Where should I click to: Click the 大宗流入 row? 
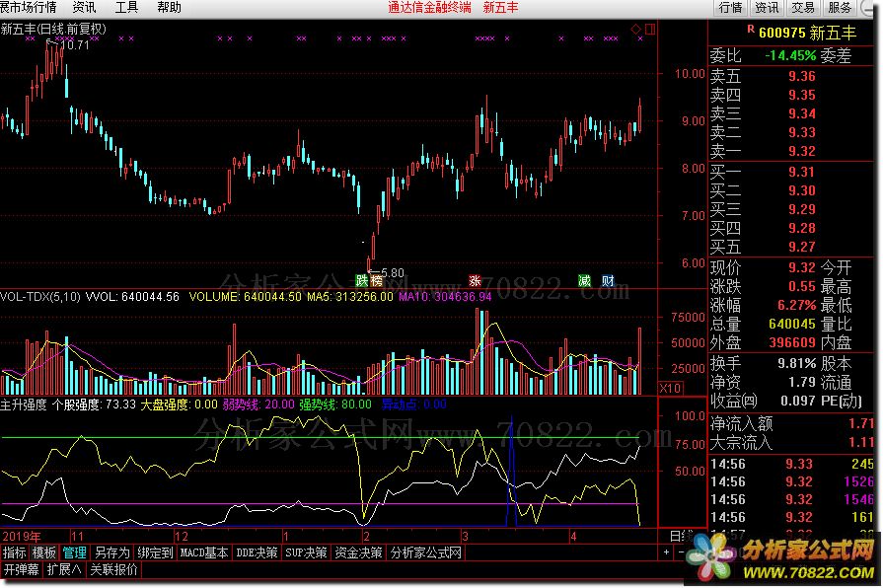[x=792, y=443]
